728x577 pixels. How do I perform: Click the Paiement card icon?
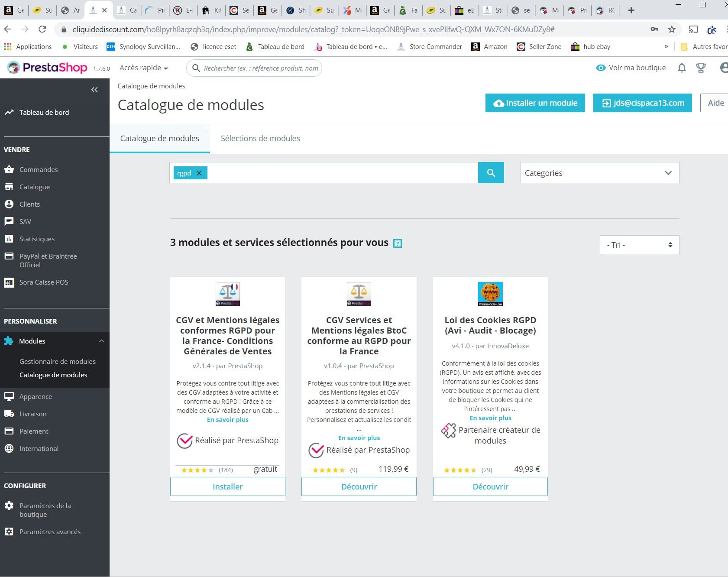(9, 431)
